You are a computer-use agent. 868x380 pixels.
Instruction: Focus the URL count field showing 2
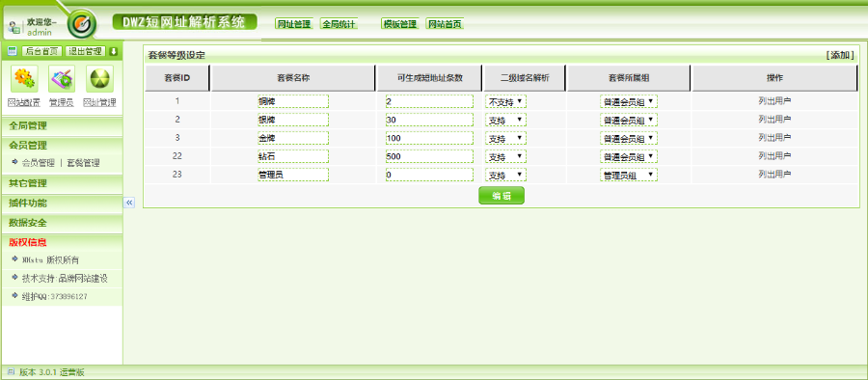coord(429,101)
